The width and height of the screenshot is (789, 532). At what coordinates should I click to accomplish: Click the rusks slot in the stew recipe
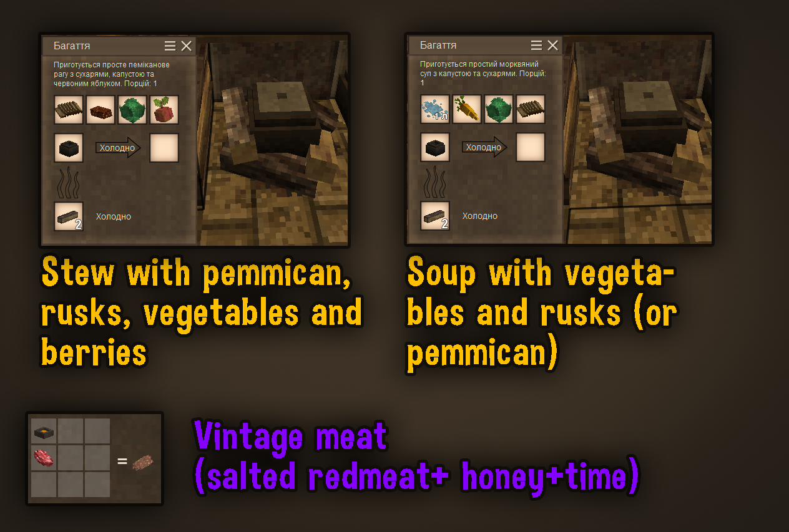69,110
